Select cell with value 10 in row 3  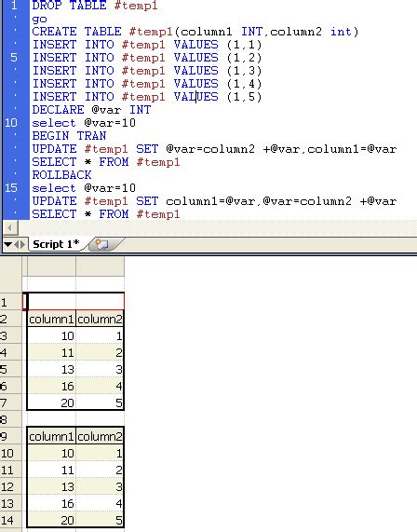pyautogui.click(x=51, y=335)
